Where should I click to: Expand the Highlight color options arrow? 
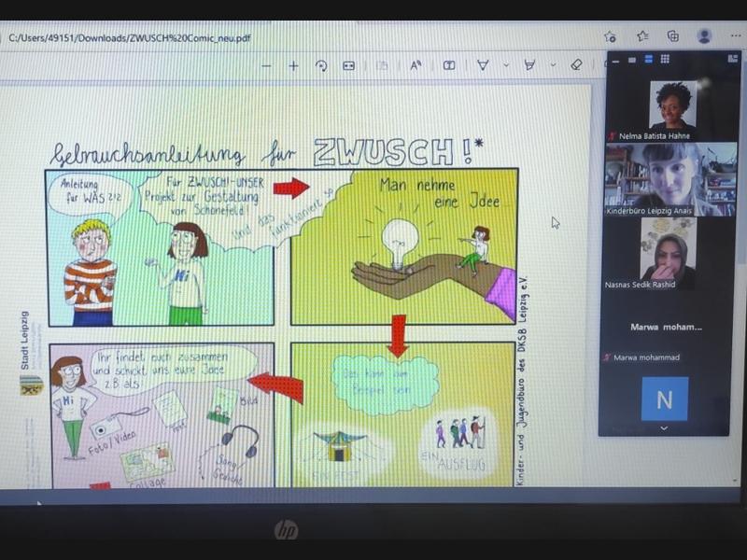(553, 66)
